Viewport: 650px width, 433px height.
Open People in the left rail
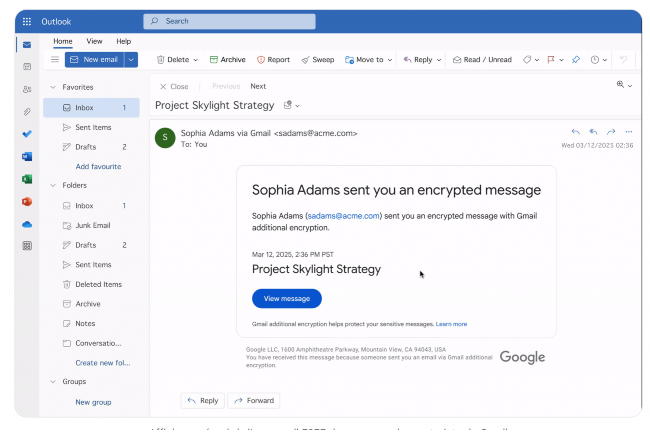27,89
